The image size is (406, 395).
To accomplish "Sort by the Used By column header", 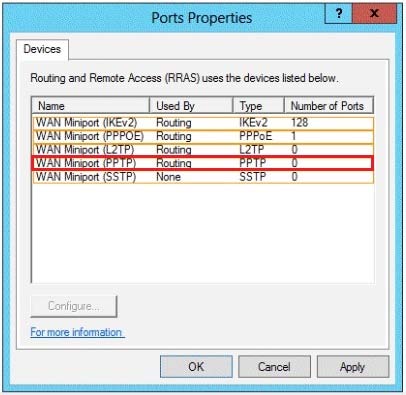I will click(191, 106).
